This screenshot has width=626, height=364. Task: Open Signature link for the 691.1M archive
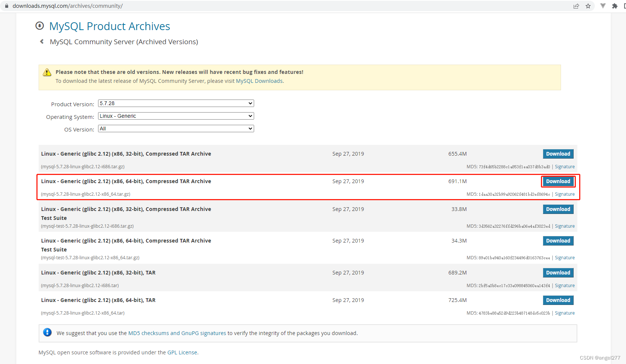[x=565, y=194]
